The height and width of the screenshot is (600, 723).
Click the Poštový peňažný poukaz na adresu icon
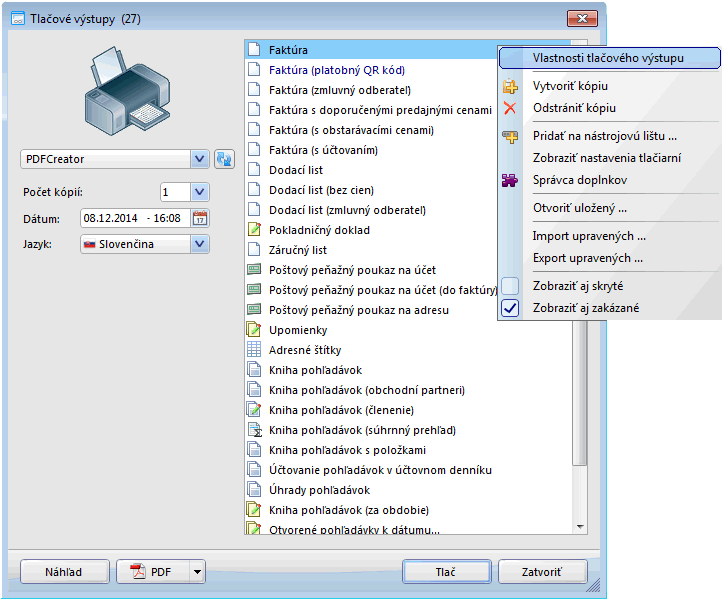coord(254,310)
